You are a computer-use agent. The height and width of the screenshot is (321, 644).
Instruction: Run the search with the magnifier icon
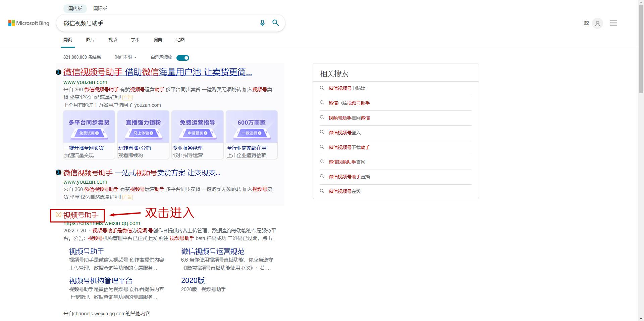276,23
